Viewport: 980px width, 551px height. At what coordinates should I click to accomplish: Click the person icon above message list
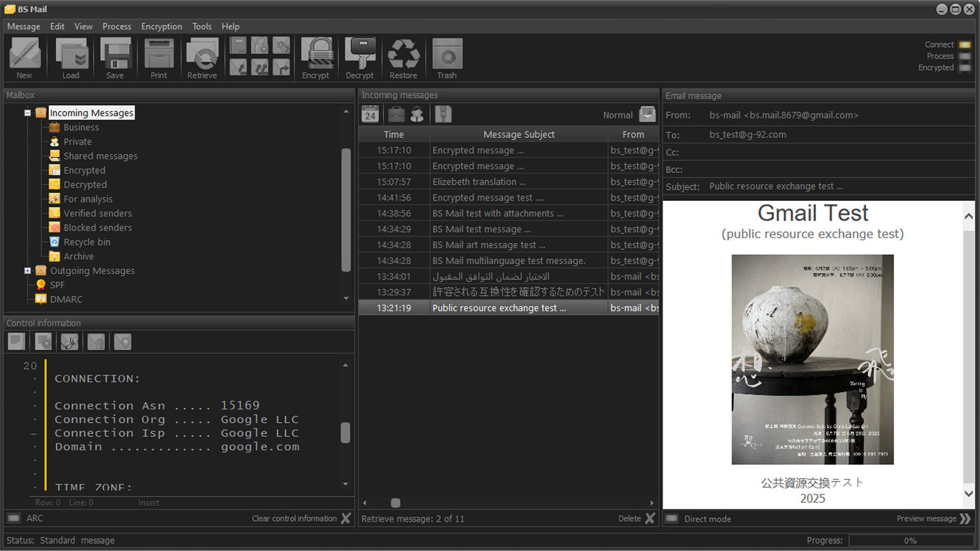click(x=417, y=114)
